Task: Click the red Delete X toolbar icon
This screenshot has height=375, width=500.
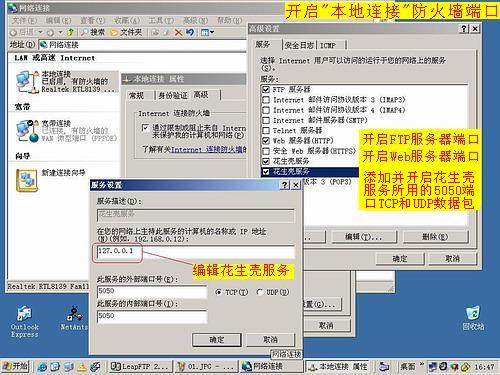Action: [x=179, y=32]
